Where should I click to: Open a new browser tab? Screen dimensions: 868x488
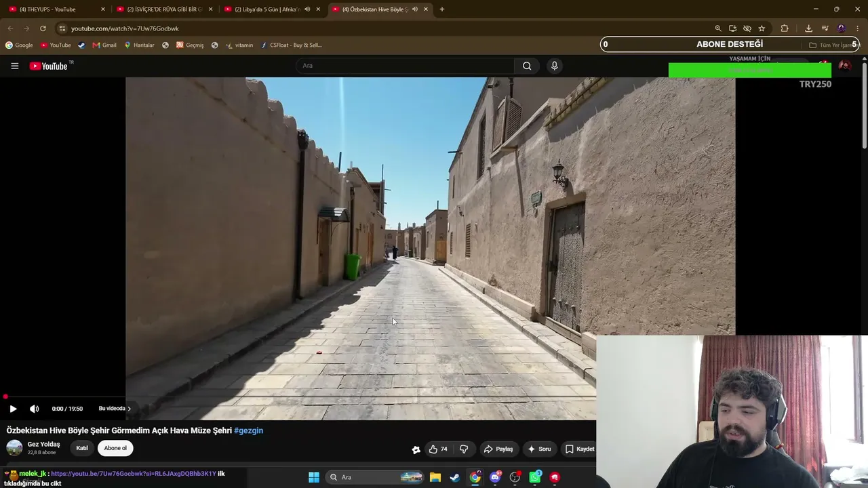442,9
